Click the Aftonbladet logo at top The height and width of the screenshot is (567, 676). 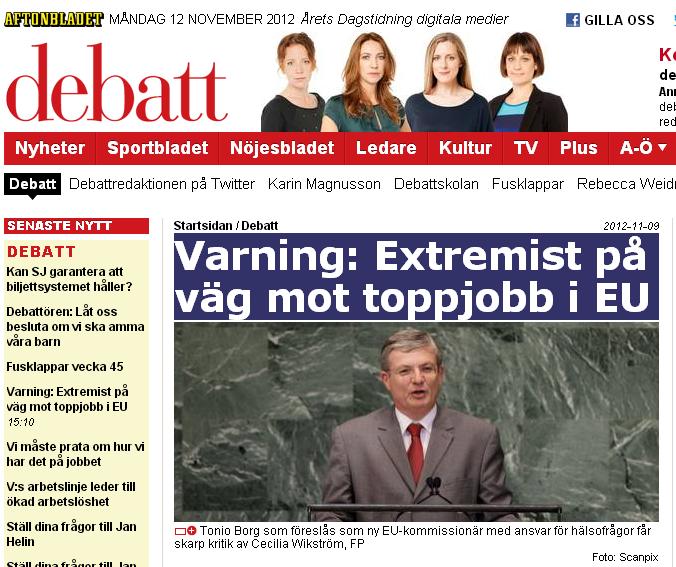(x=54, y=19)
